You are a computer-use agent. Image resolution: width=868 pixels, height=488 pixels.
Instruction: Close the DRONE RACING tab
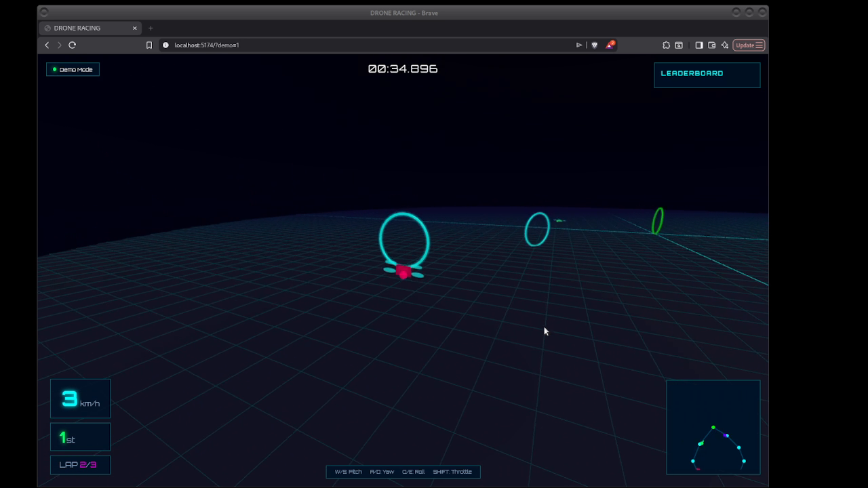(134, 28)
